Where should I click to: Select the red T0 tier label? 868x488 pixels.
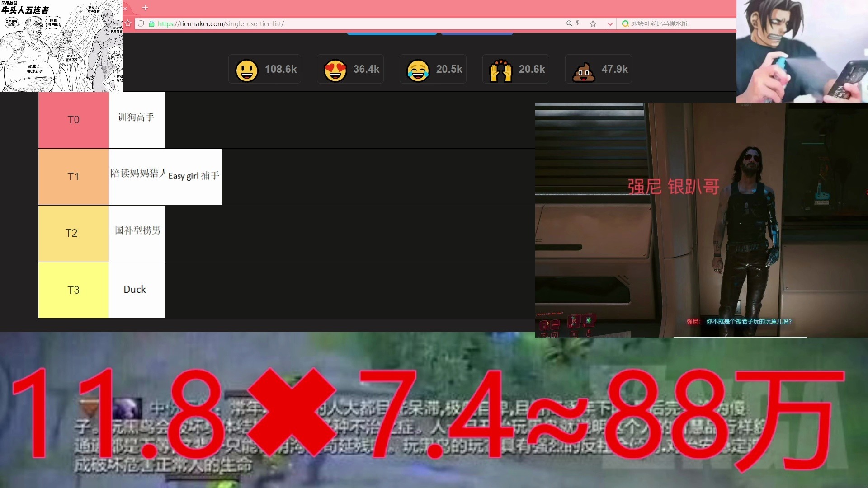coord(73,120)
